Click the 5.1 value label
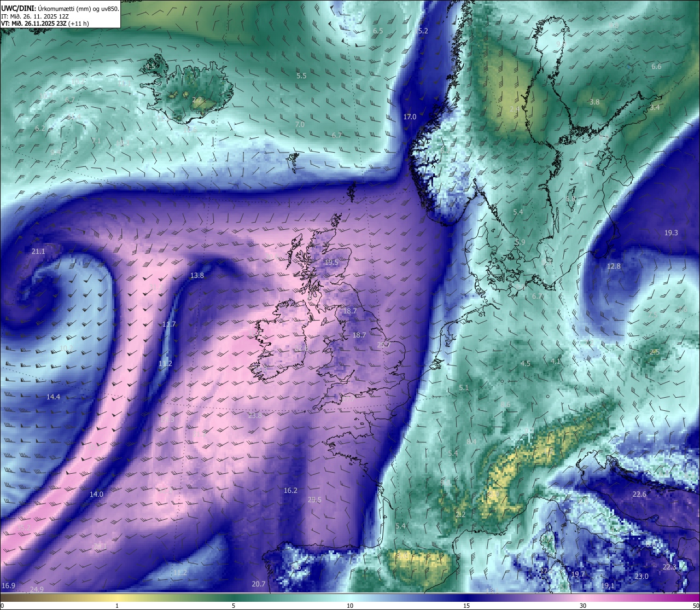700x610 pixels. tap(464, 387)
